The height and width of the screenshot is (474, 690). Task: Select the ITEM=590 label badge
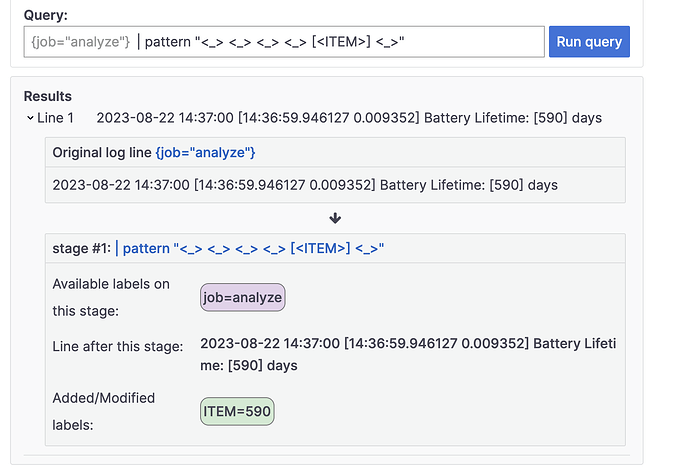coord(237,411)
